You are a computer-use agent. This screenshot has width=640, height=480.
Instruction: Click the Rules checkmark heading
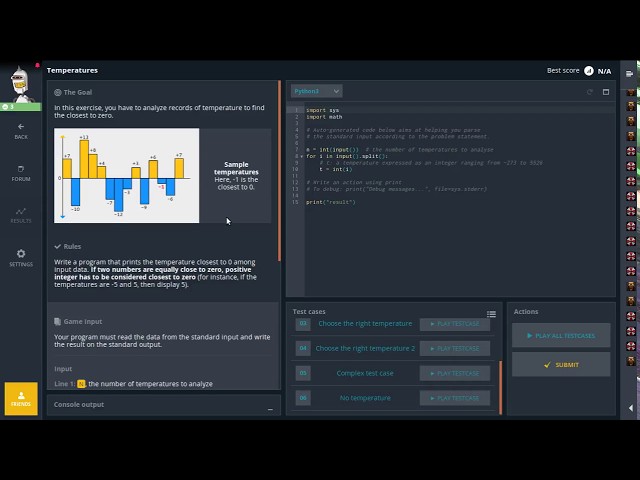pyautogui.click(x=68, y=247)
